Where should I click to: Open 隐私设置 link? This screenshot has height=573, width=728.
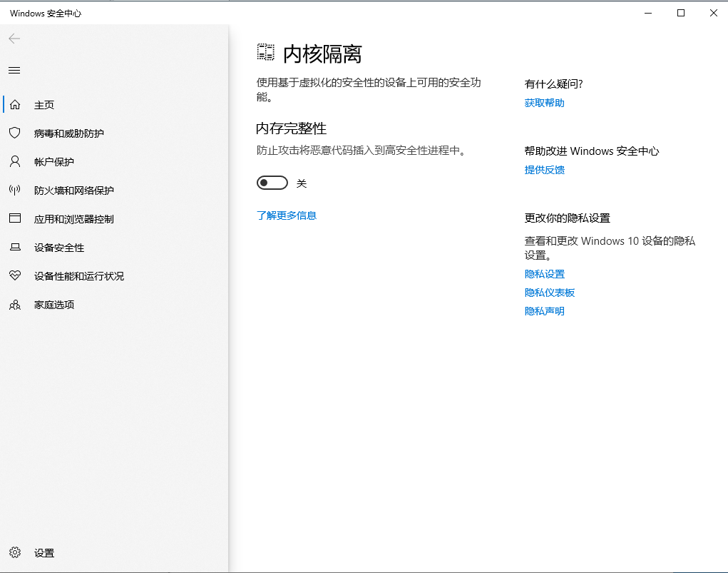[545, 273]
